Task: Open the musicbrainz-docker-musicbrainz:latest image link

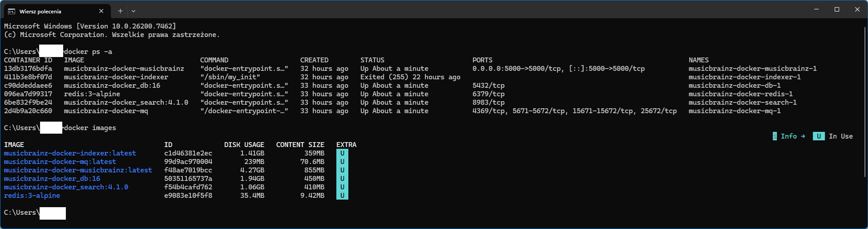Action: pyautogui.click(x=78, y=170)
